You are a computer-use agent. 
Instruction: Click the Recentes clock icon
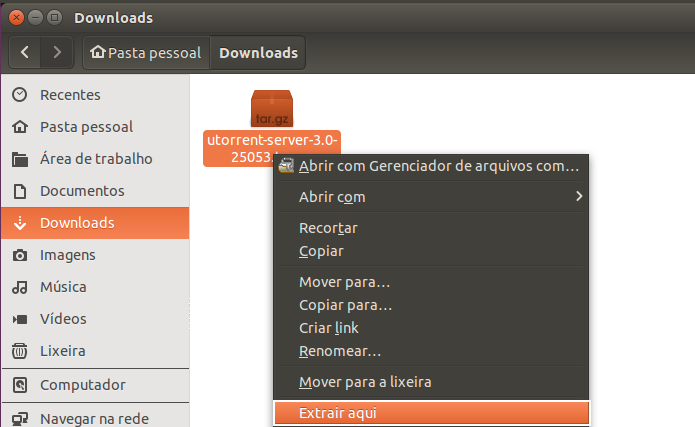click(20, 94)
